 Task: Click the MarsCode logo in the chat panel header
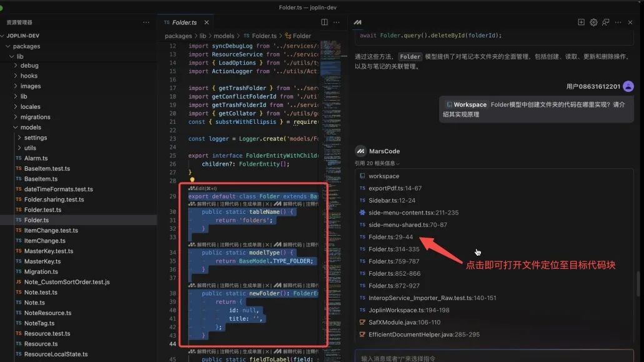click(x=358, y=22)
